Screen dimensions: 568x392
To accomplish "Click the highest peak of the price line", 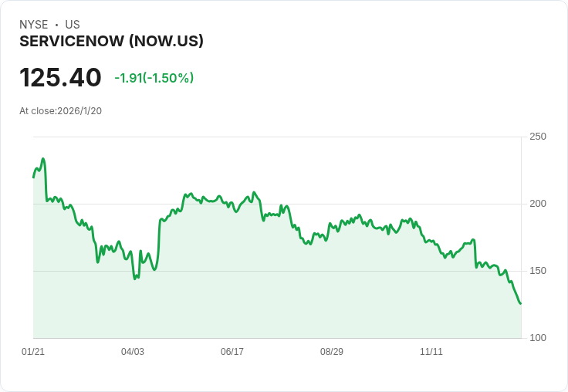I will coord(43,159).
